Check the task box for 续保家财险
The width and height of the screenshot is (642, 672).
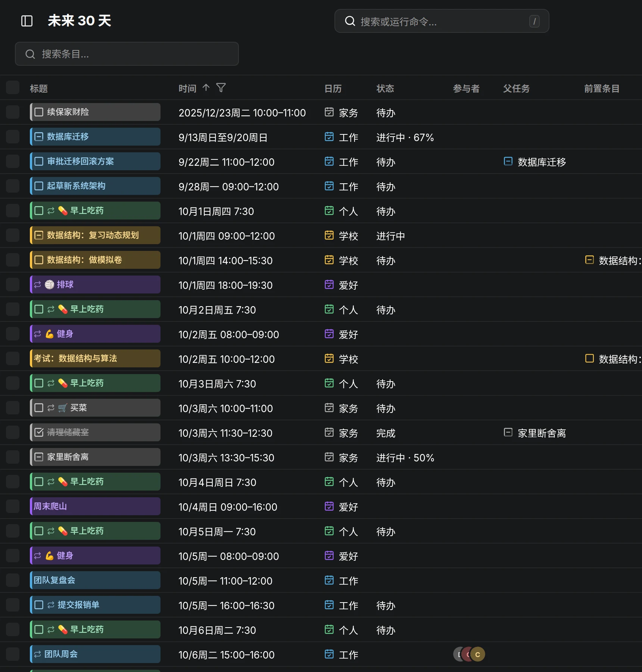tap(39, 112)
